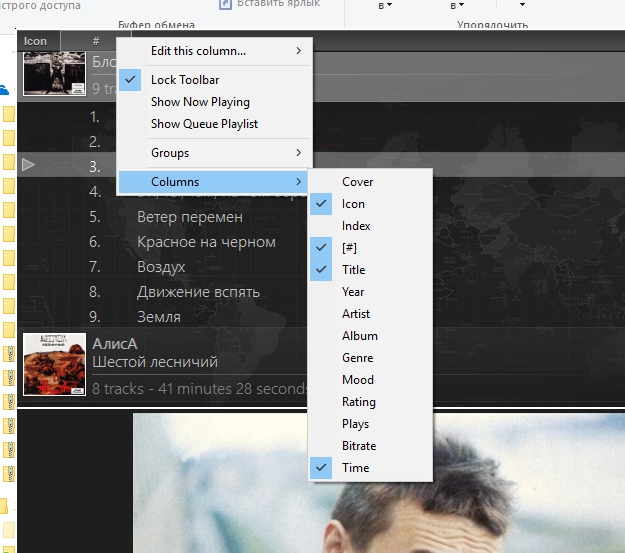Enable the Bitrate column
This screenshot has width=625, height=553.
[x=359, y=446]
